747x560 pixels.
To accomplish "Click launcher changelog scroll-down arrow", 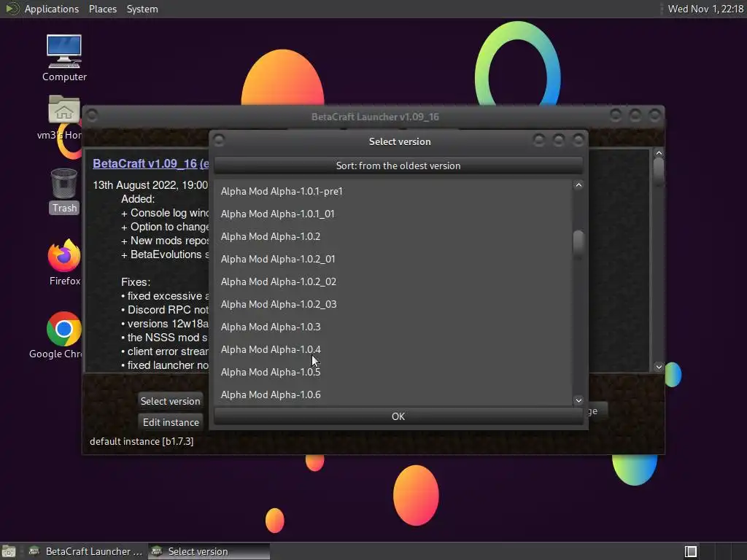I will click(659, 367).
